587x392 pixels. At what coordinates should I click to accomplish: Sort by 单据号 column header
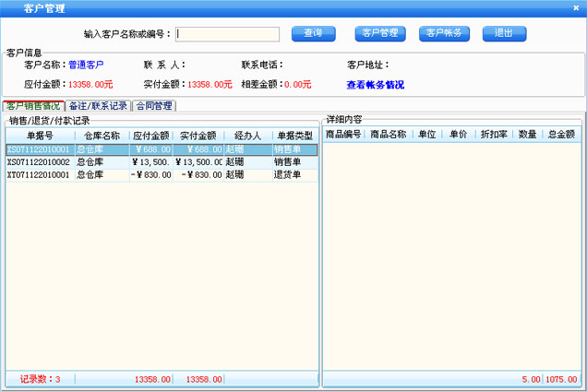point(40,135)
